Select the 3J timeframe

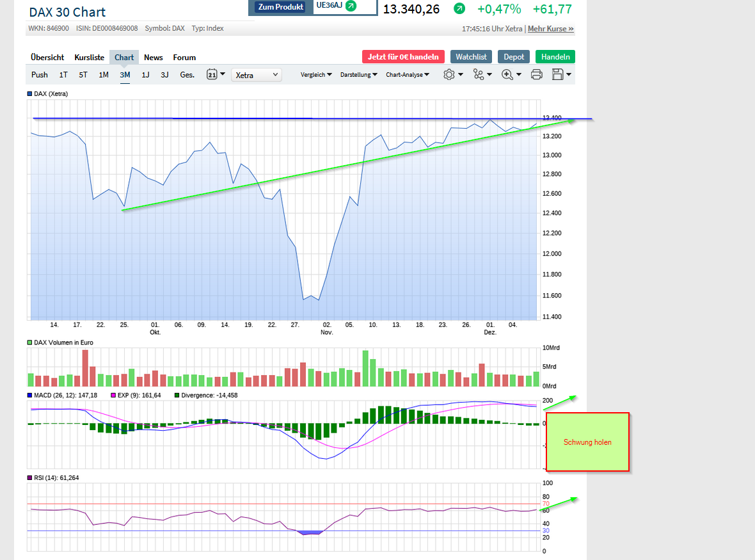(x=164, y=75)
